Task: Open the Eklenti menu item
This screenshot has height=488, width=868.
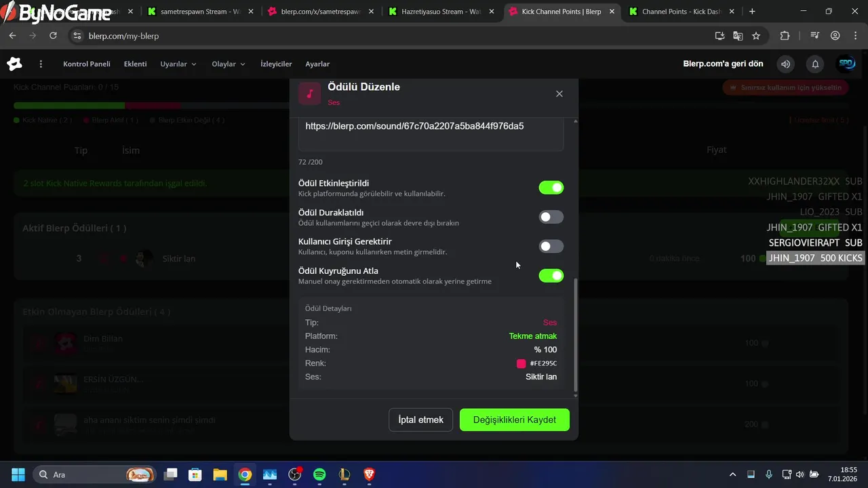Action: click(x=135, y=64)
